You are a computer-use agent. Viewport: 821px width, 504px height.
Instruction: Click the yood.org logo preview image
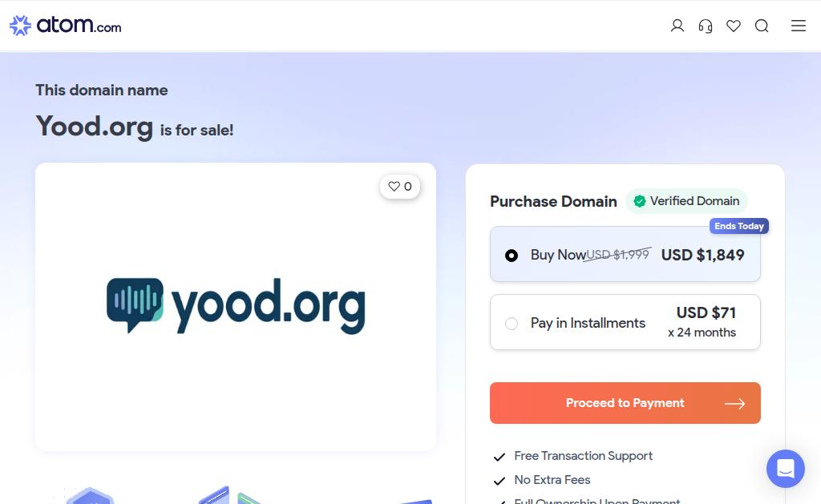click(236, 306)
